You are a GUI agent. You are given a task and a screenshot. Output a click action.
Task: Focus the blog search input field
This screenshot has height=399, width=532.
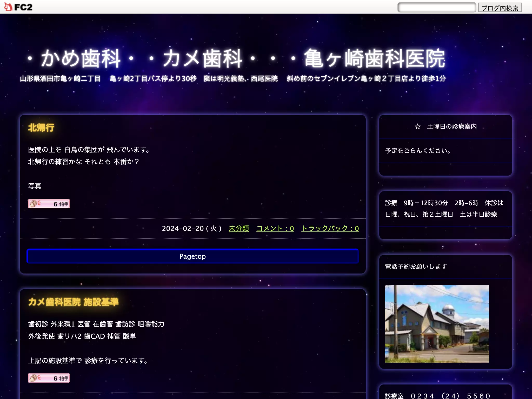pyautogui.click(x=437, y=7)
